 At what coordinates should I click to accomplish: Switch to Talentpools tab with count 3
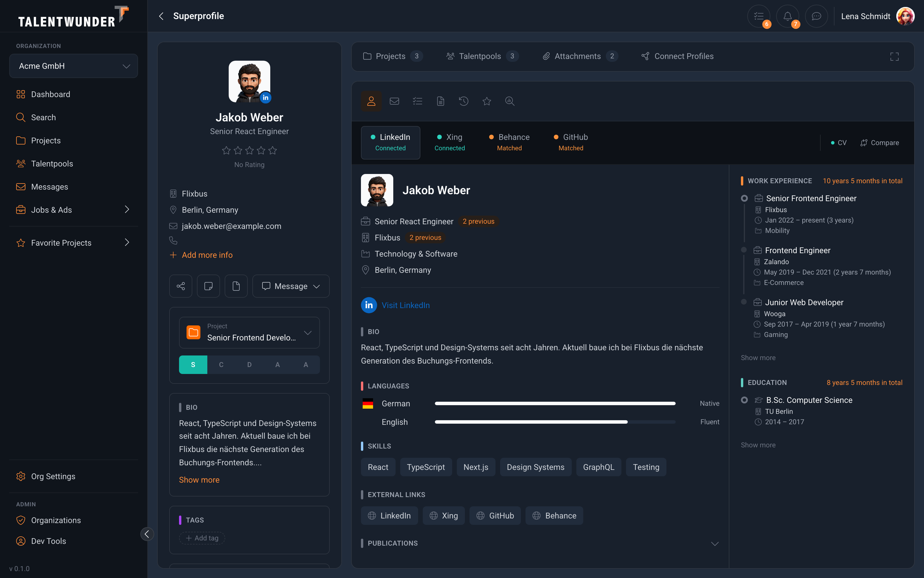[483, 56]
